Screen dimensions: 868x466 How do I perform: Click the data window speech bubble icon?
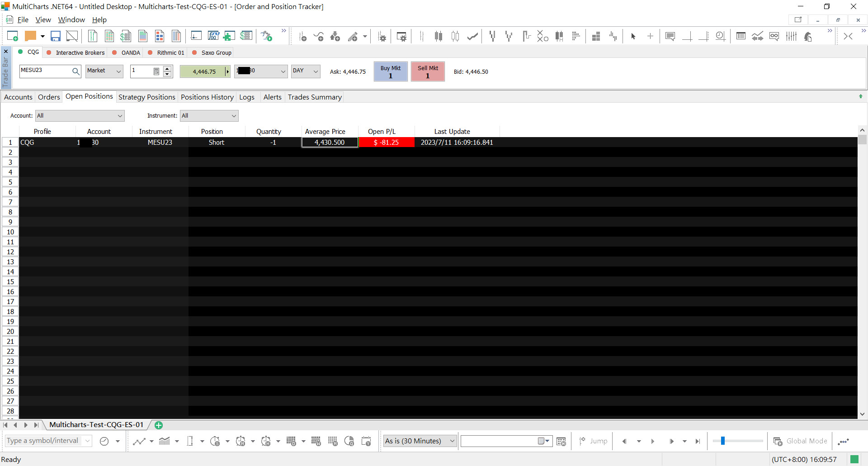coord(670,37)
